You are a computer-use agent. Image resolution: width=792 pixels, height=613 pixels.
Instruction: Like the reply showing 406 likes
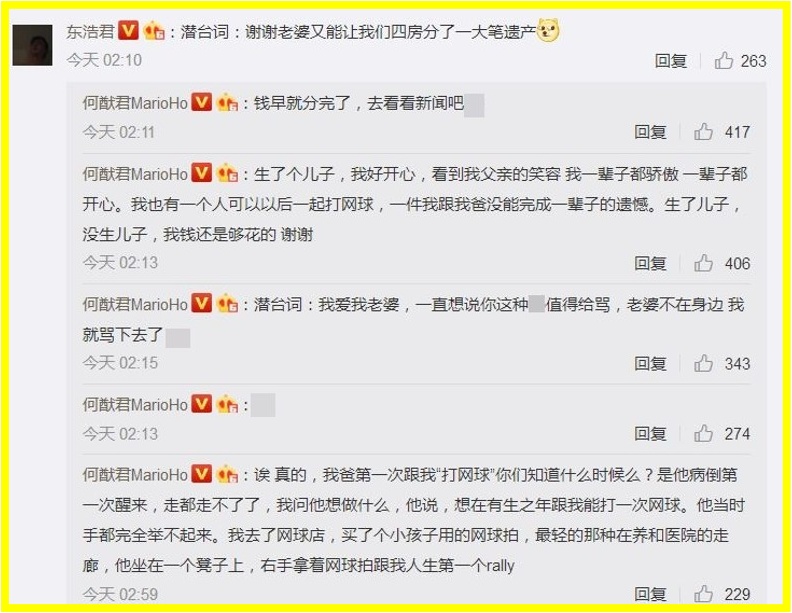click(x=703, y=263)
